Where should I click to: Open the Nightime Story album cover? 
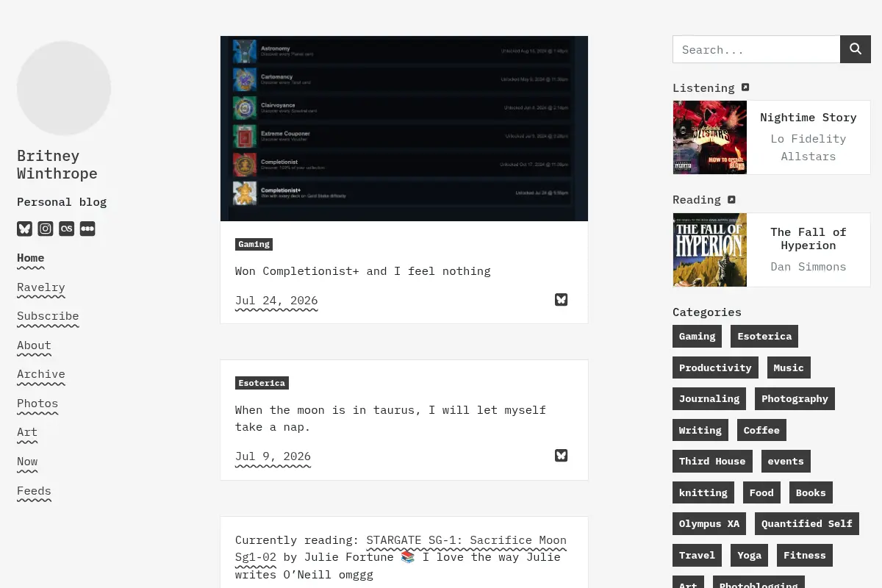710,137
